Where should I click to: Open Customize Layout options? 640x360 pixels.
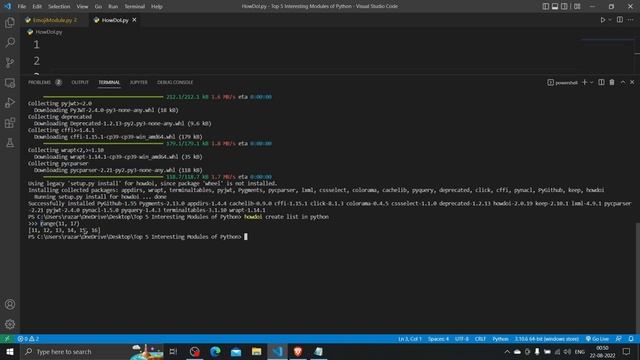point(577,6)
